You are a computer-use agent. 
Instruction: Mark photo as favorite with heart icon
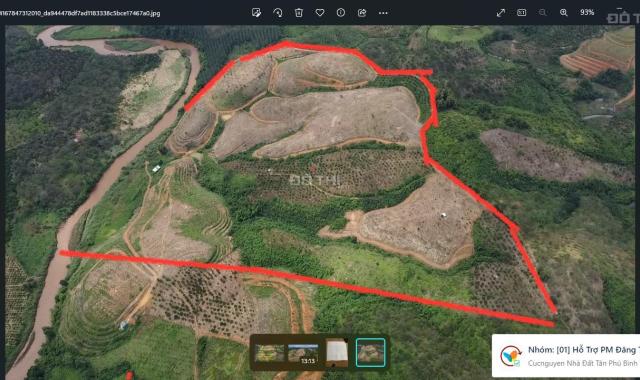tap(320, 13)
